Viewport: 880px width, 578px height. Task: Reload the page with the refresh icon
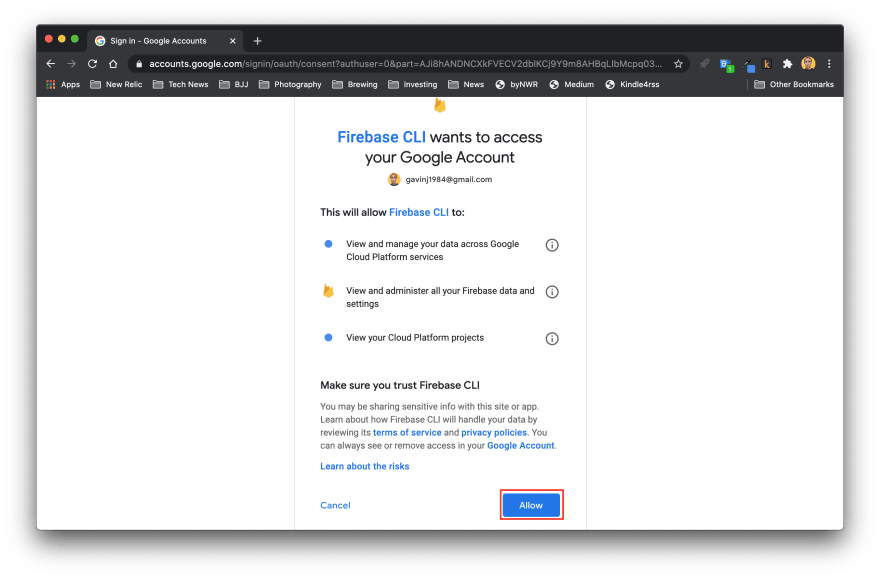[92, 63]
